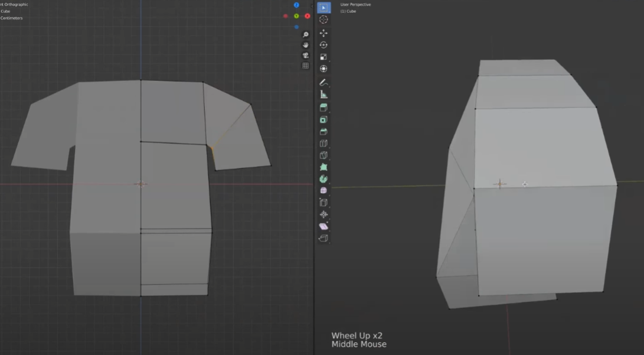Select the Edge Slide tool

point(323,203)
